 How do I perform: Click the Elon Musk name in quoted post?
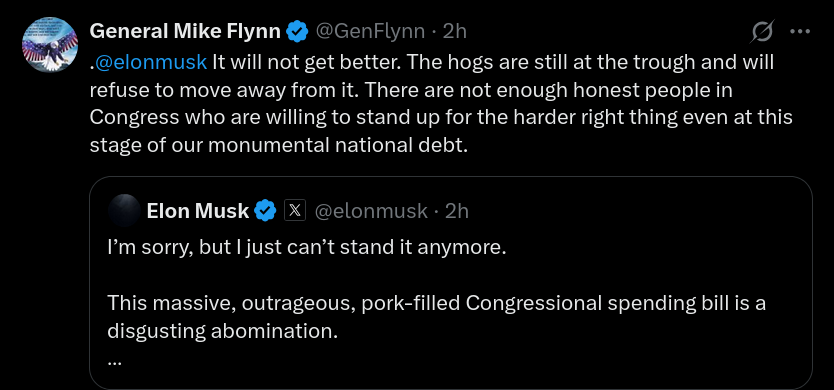[x=197, y=211]
